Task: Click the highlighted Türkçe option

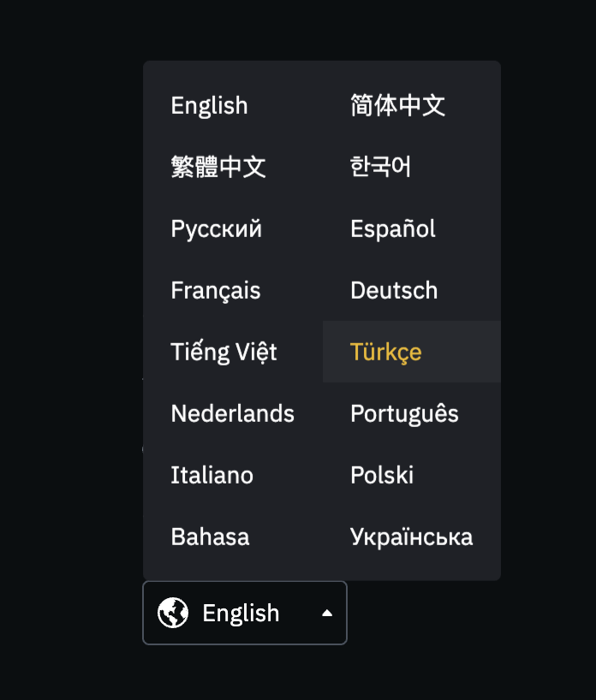Action: click(x=386, y=353)
